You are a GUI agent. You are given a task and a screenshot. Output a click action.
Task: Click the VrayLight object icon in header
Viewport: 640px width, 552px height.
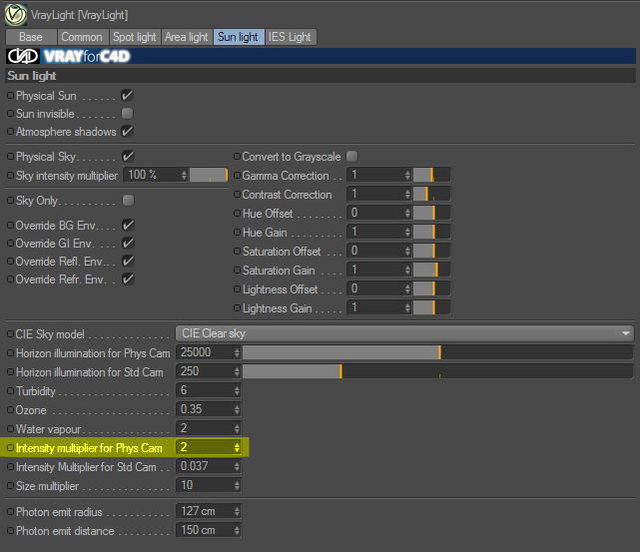pos(16,15)
